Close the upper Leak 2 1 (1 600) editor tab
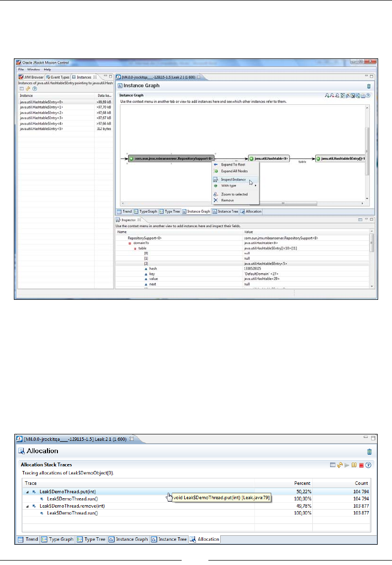This screenshot has width=392, height=565. 198,77
